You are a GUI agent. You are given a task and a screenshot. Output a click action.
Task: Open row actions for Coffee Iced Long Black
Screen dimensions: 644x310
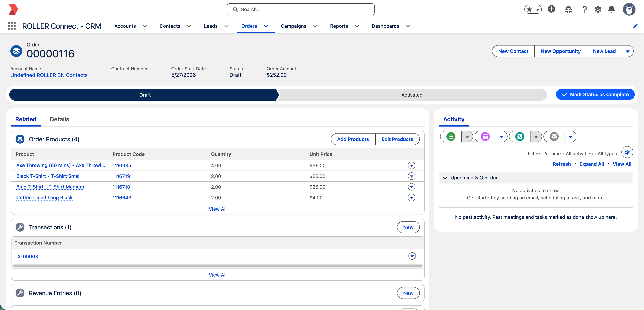[411, 198]
